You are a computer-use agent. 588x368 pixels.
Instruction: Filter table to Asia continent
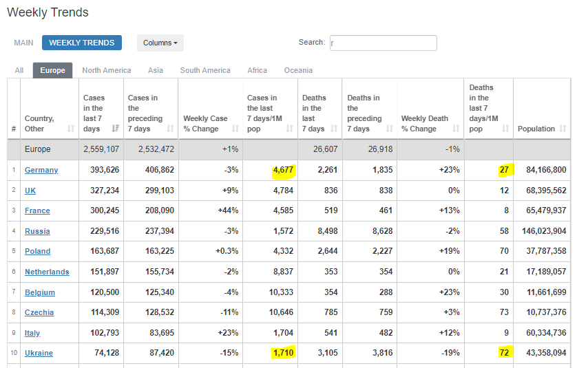click(x=156, y=70)
